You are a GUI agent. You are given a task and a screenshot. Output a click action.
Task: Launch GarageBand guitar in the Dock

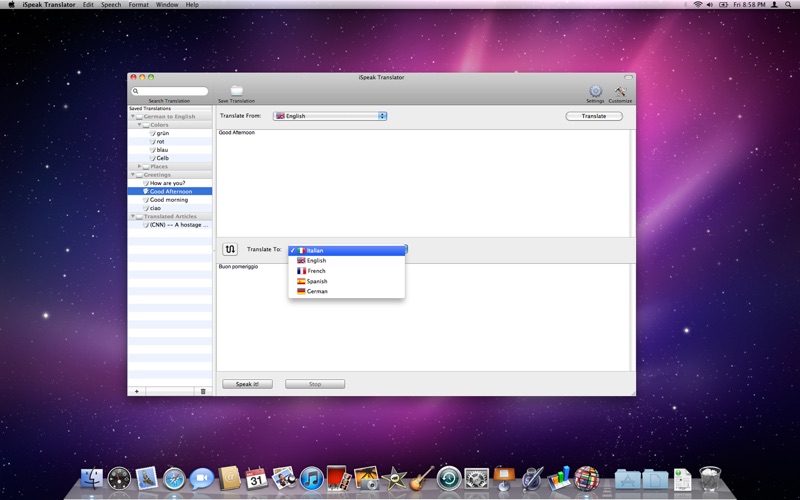pyautogui.click(x=422, y=479)
